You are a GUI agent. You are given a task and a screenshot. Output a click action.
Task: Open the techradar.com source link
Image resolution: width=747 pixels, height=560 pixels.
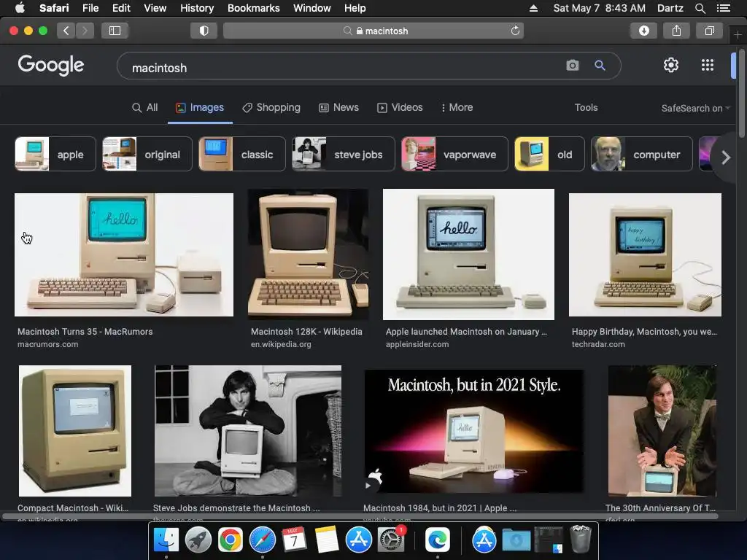point(598,344)
